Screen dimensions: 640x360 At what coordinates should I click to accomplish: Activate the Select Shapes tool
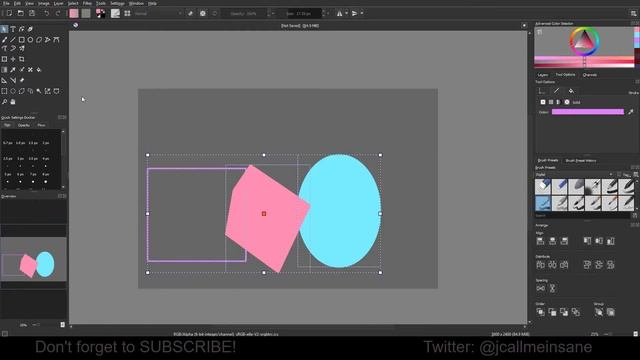pyautogui.click(x=4, y=29)
